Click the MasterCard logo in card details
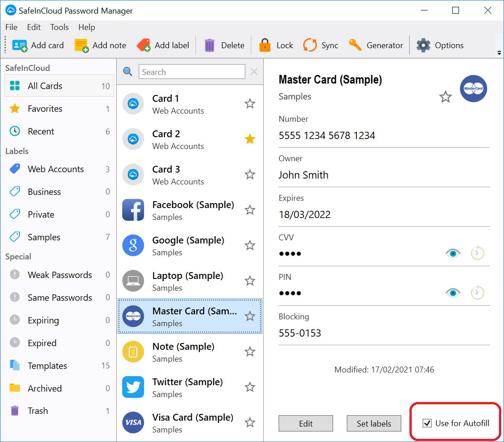 pyautogui.click(x=473, y=89)
